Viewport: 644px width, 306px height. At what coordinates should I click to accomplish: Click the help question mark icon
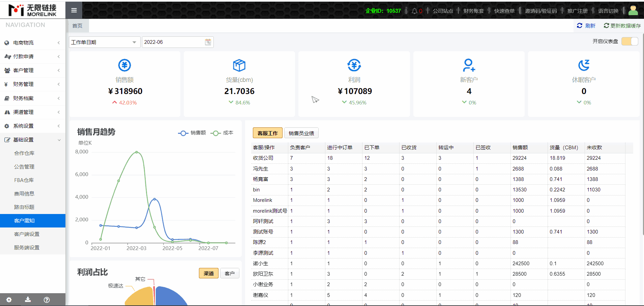coord(47,300)
